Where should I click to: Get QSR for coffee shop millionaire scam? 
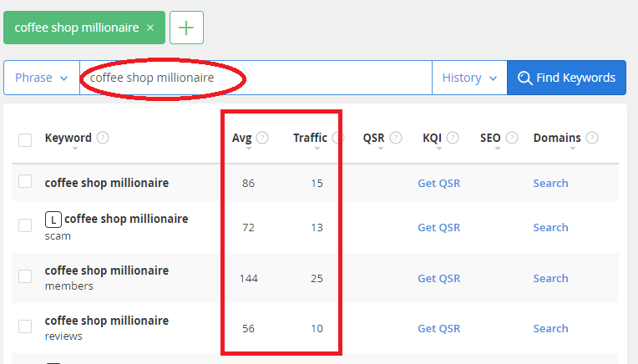(438, 227)
